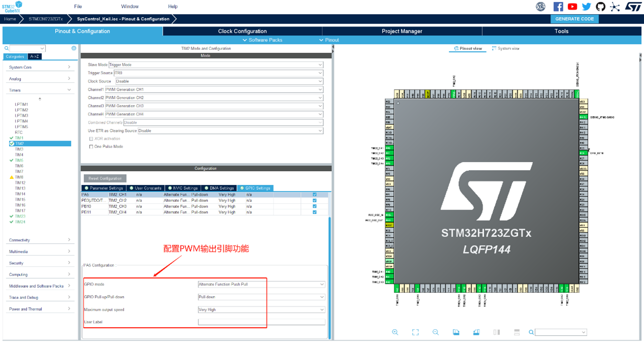Click the GENERATE CODE button
The height and width of the screenshot is (343, 644).
click(574, 19)
